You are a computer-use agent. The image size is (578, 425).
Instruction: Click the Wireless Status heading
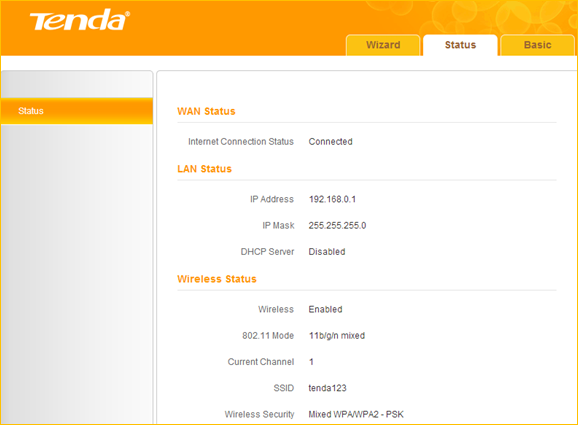217,279
